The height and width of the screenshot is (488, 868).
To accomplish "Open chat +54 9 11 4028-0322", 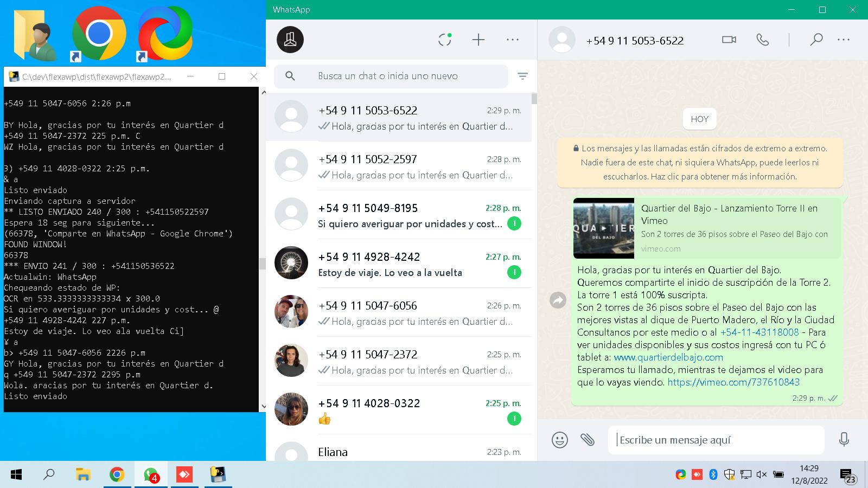I will (x=399, y=410).
